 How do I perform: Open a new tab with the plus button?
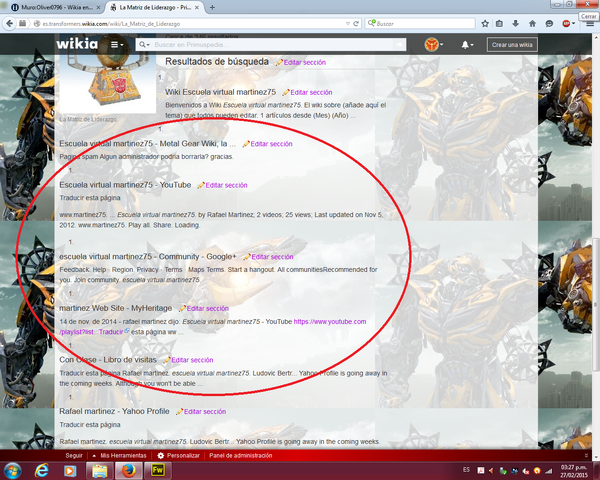[212, 7]
